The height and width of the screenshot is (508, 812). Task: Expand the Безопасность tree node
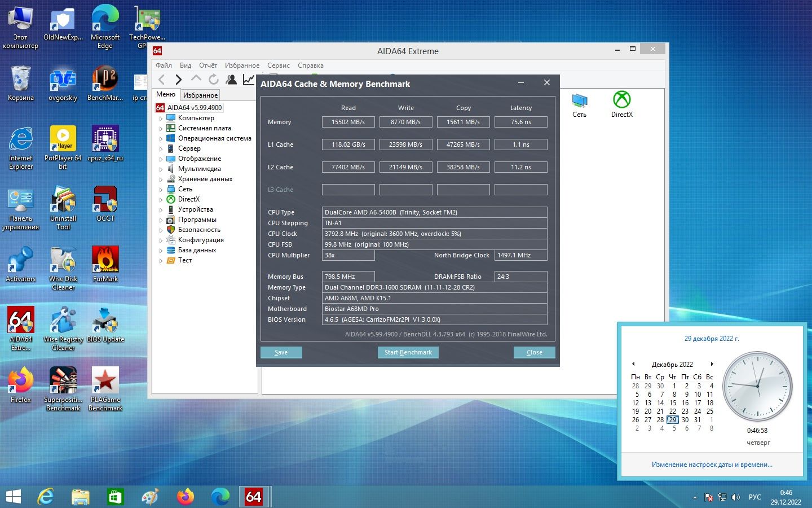(161, 230)
